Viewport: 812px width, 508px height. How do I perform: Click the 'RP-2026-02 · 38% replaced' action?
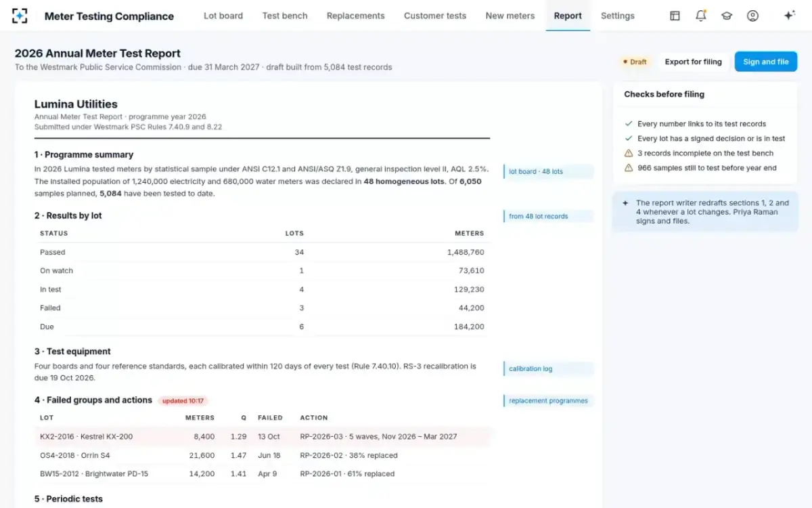[348, 455]
